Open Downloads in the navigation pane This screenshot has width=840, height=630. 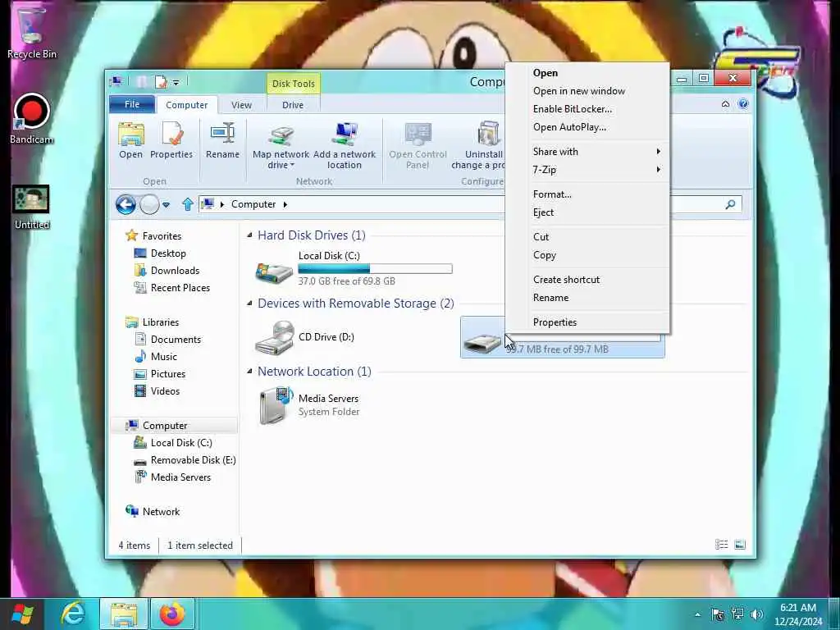[x=175, y=271]
